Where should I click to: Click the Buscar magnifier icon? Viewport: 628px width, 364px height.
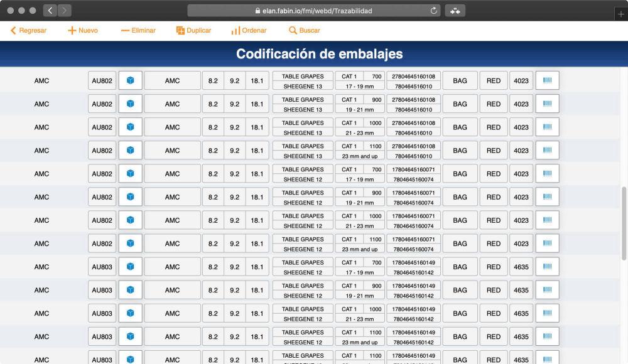tap(293, 30)
